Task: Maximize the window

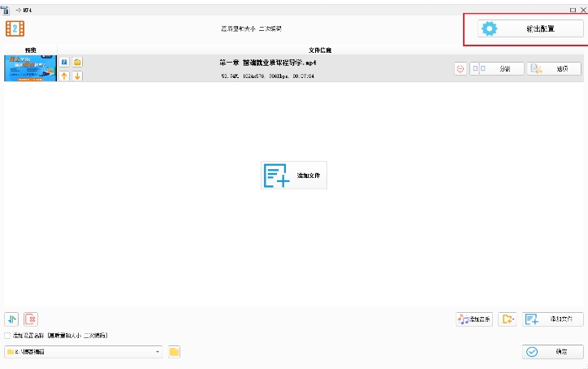Action: click(573, 10)
